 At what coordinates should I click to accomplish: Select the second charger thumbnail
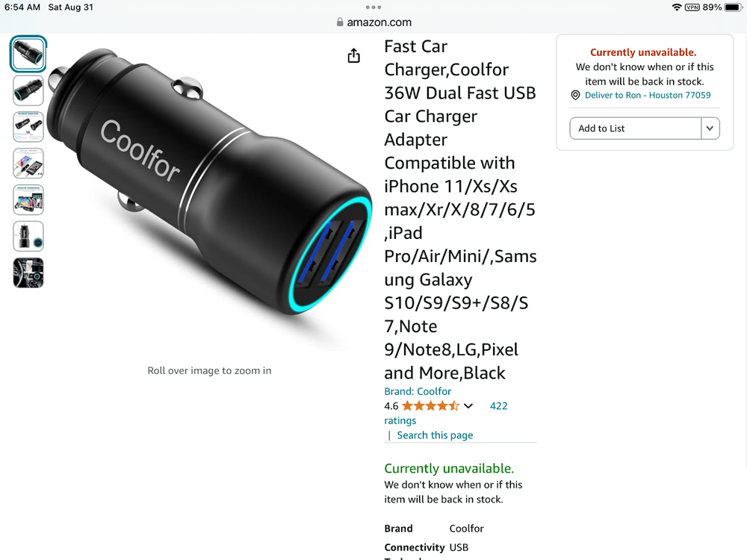28,90
